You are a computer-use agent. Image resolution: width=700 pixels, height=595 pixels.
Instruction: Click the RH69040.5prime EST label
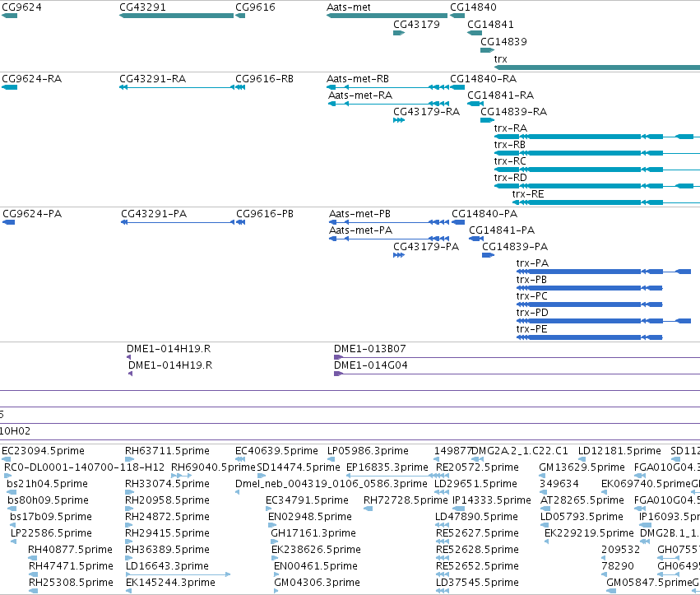click(x=213, y=467)
